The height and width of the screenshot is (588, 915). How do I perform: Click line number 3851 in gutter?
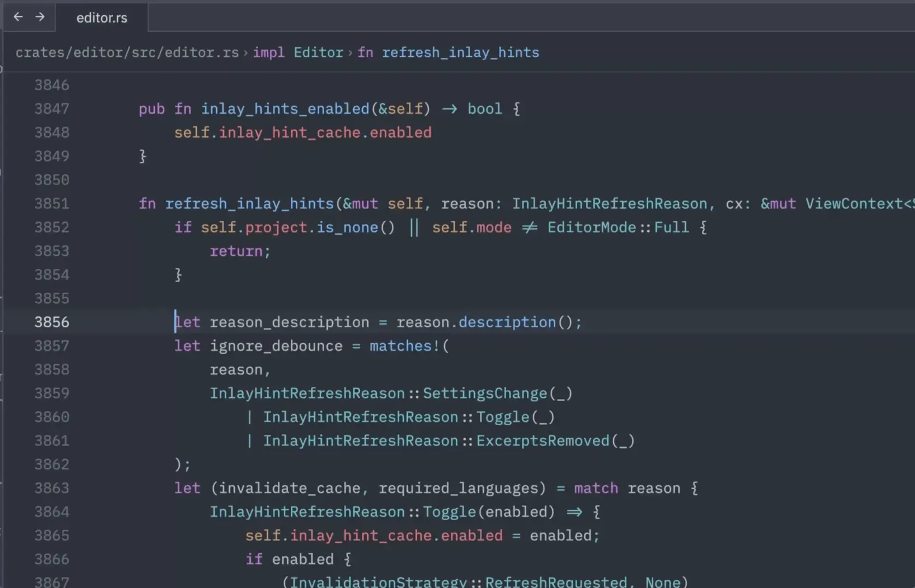(52, 204)
